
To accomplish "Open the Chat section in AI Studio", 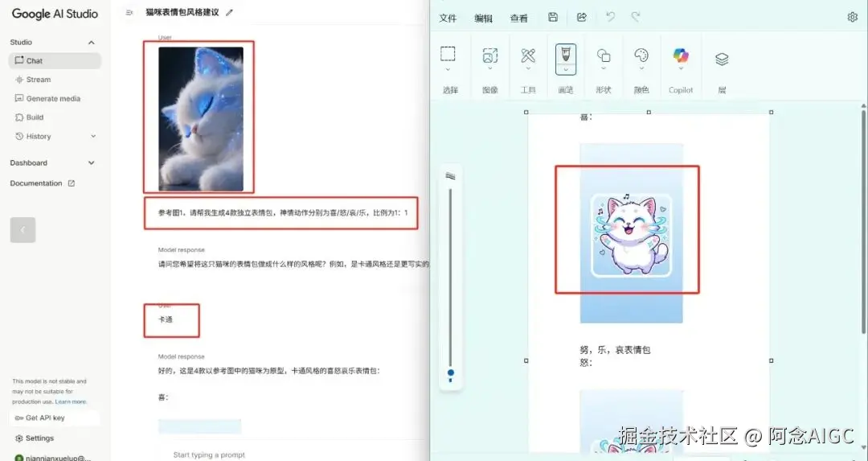I will [55, 60].
